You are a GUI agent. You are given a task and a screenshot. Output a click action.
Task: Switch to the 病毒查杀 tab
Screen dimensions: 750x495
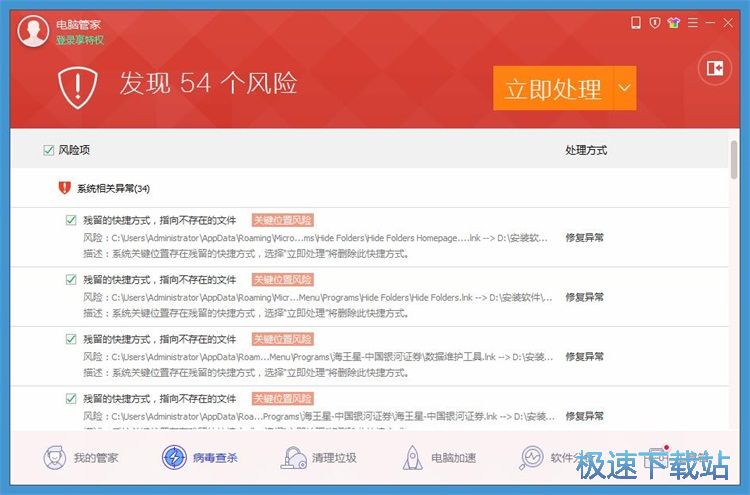coord(200,458)
